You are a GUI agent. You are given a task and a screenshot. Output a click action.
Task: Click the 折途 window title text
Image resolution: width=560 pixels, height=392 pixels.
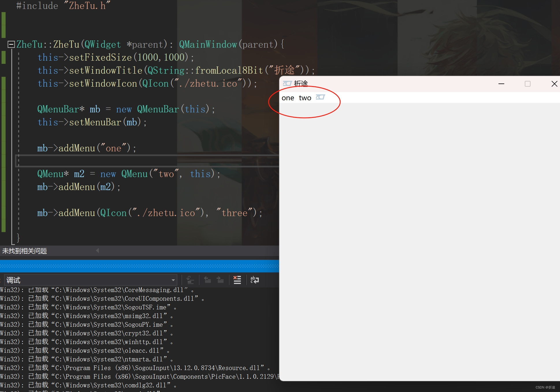[x=301, y=83]
